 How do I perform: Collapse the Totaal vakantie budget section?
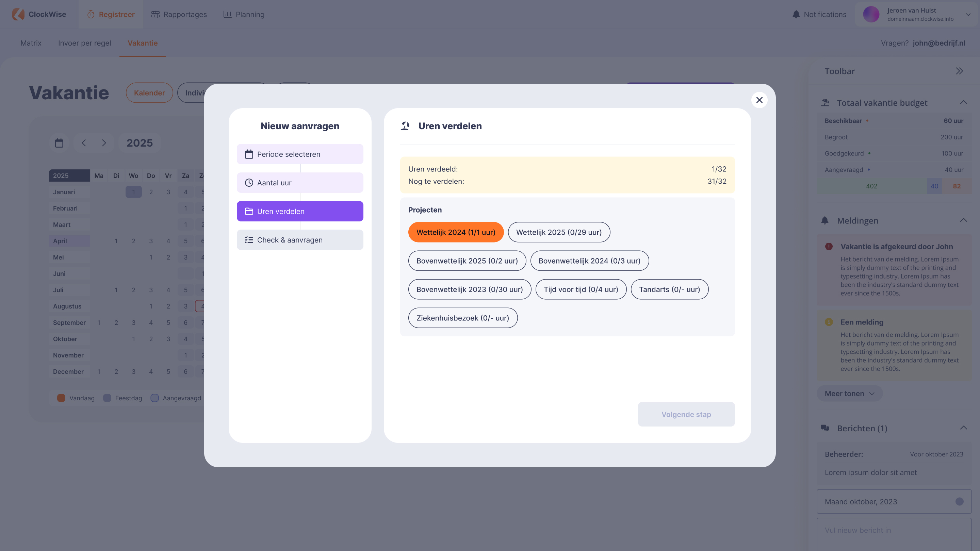[x=963, y=103]
